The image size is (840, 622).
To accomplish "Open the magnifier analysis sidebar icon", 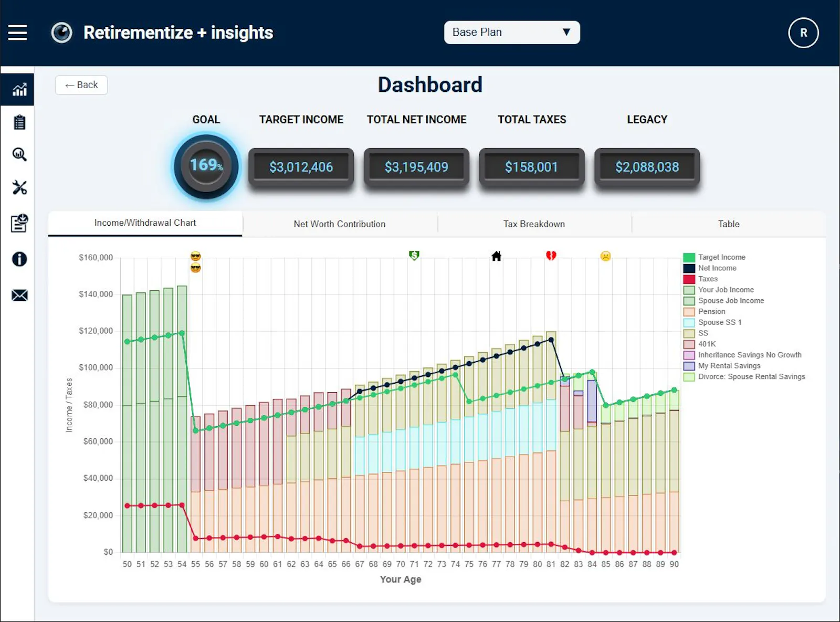I will pyautogui.click(x=19, y=154).
